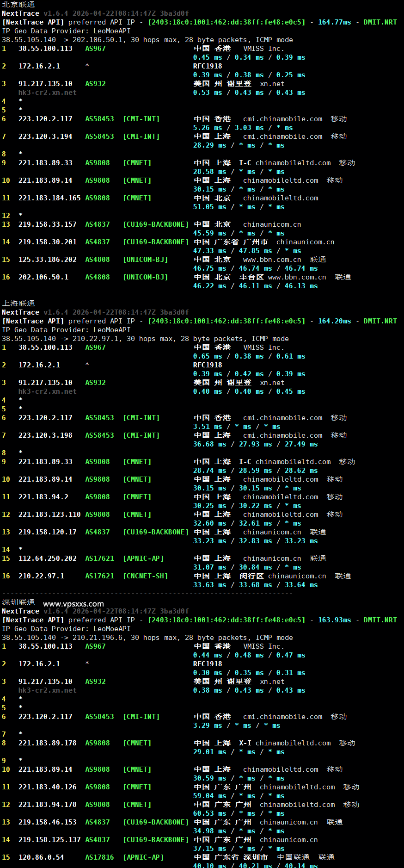Click the 丰台区 location text
The height and width of the screenshot is (868, 404).
251,277
